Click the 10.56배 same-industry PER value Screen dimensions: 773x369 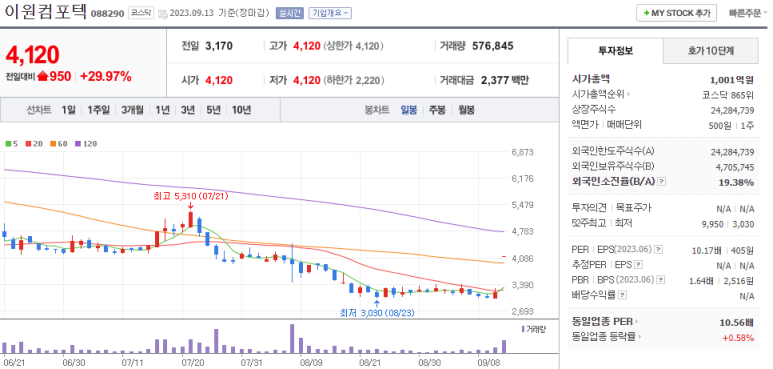pos(737,323)
